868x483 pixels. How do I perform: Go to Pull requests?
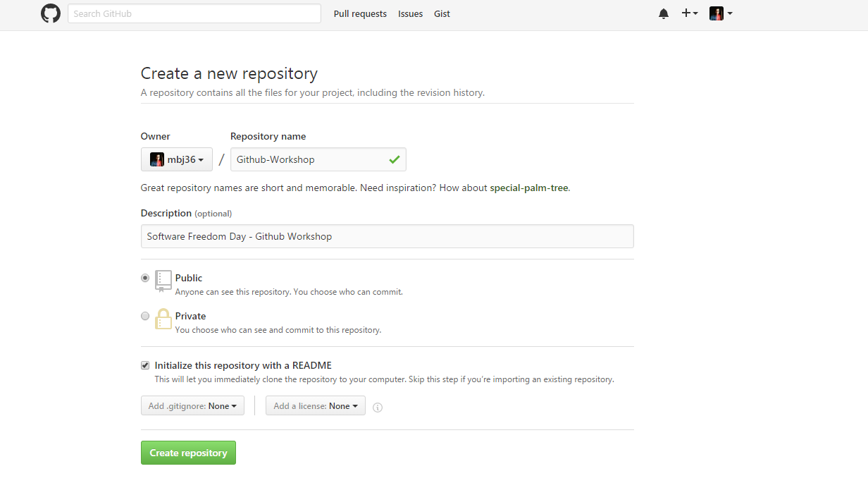click(x=360, y=13)
